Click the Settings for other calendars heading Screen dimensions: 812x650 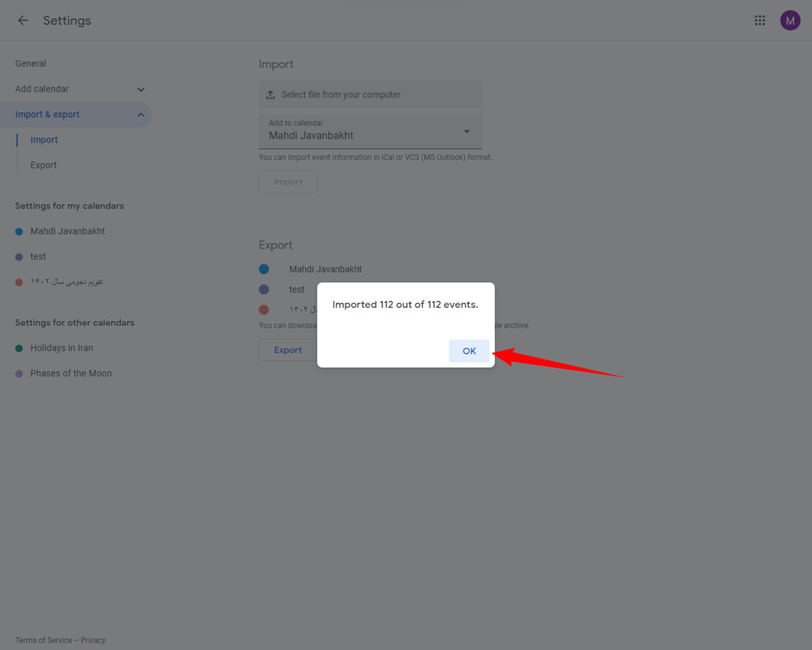pyautogui.click(x=74, y=323)
